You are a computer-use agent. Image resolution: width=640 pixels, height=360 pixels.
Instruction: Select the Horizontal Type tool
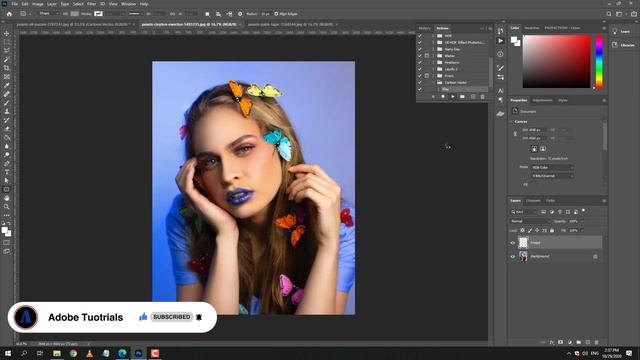click(7, 172)
